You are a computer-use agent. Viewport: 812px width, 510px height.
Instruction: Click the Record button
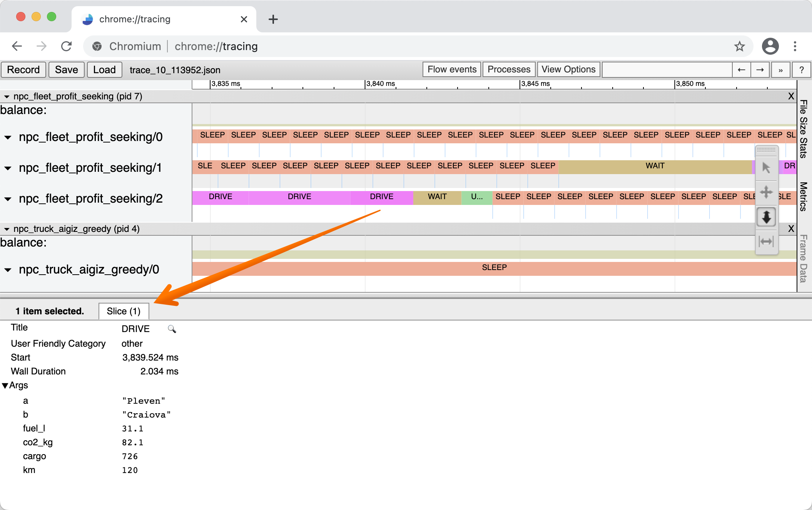(23, 70)
